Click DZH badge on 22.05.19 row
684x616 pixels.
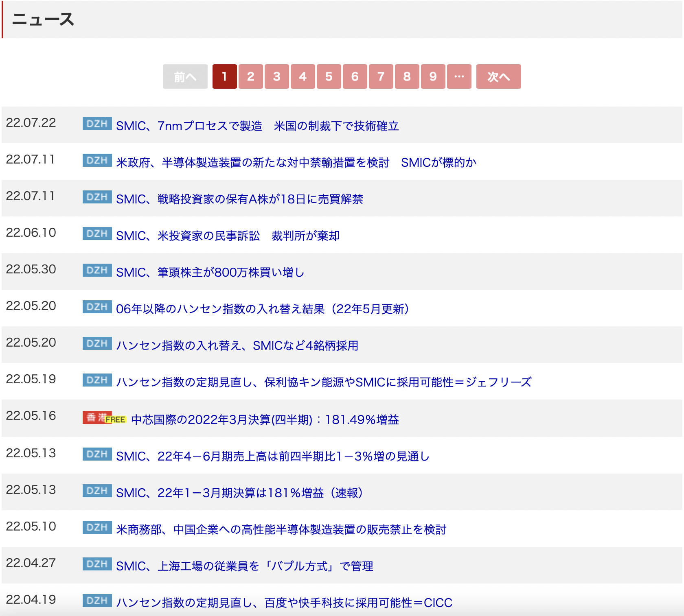[x=97, y=380]
